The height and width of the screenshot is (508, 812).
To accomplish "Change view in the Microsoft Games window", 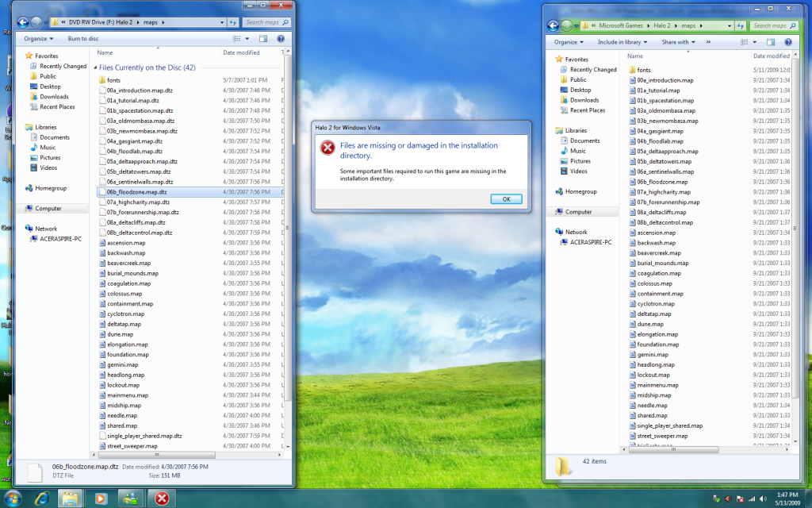I will (744, 42).
